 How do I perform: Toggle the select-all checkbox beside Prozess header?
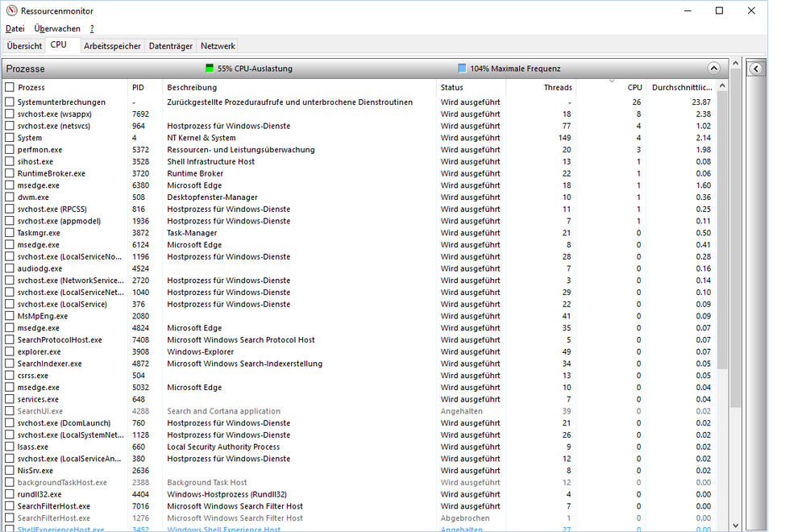pos(10,87)
